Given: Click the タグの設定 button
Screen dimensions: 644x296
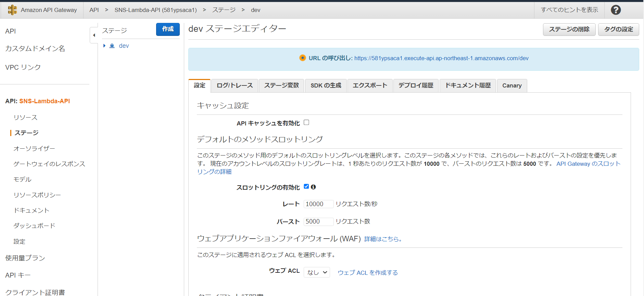Looking at the screenshot, I should pyautogui.click(x=618, y=29).
